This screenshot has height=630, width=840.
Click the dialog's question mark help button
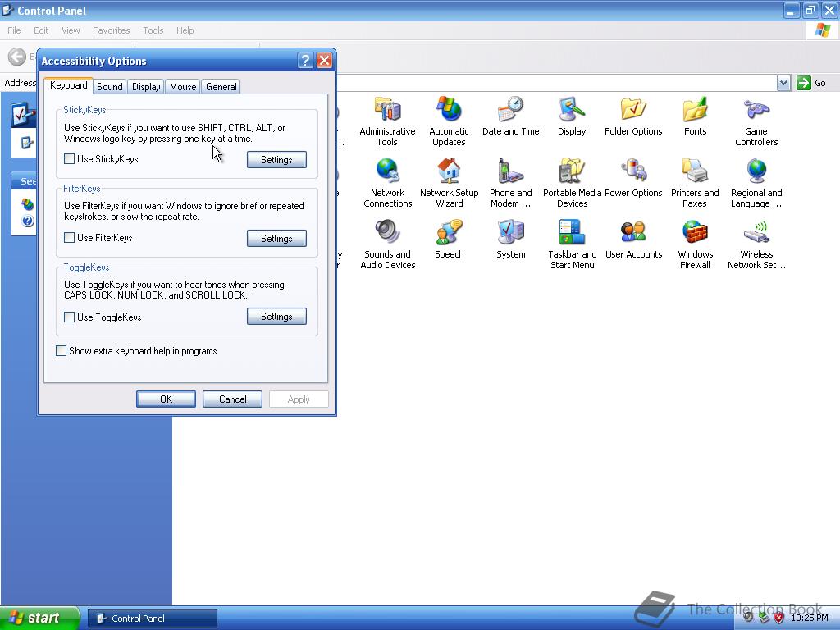pos(305,61)
